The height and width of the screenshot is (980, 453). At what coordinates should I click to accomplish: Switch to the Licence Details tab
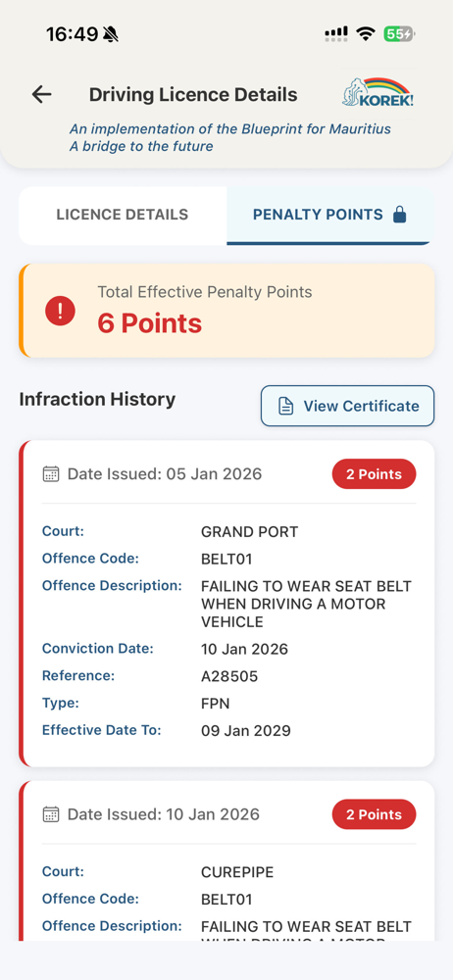tap(123, 215)
